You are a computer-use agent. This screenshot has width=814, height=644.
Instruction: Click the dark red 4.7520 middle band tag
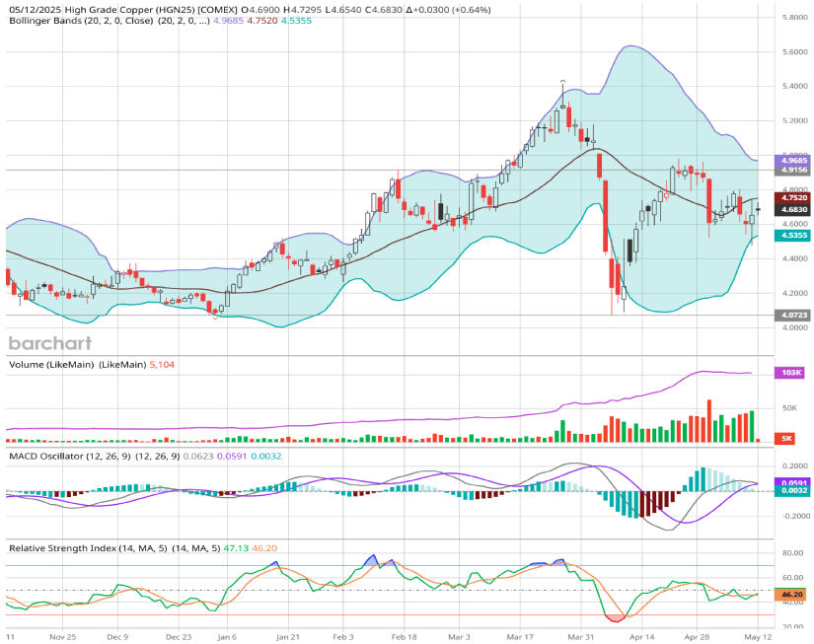pyautogui.click(x=793, y=197)
